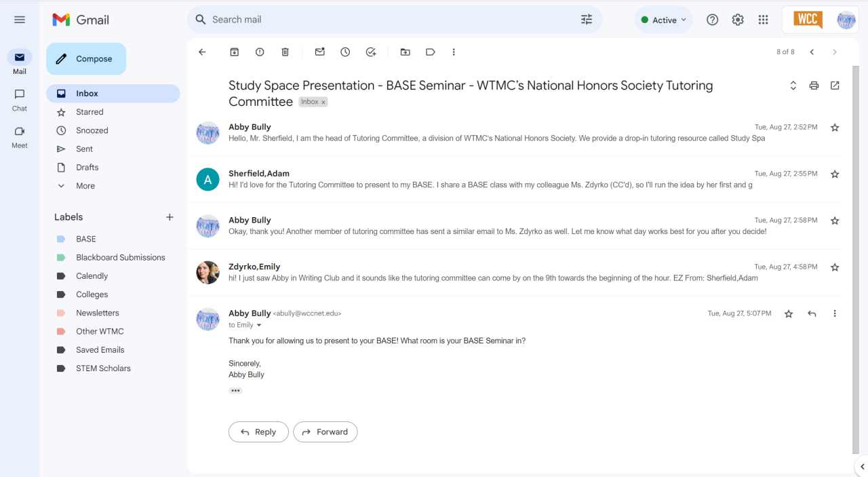The image size is (868, 477).
Task: Select the Blackboard Submissions green label
Action: tap(120, 258)
